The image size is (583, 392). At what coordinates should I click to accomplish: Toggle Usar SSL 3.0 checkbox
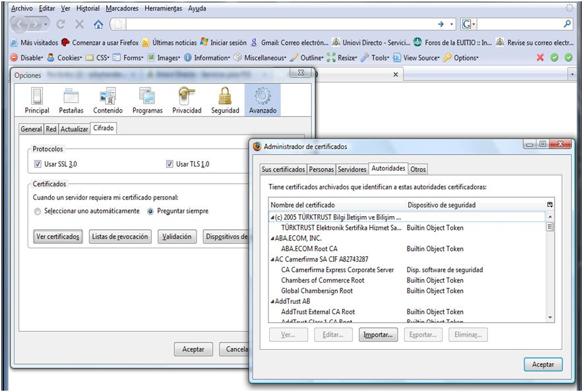coord(38,164)
